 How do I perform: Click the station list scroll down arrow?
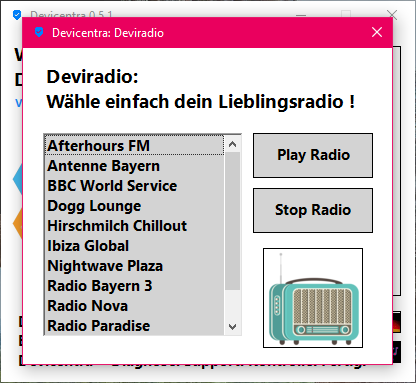233,326
